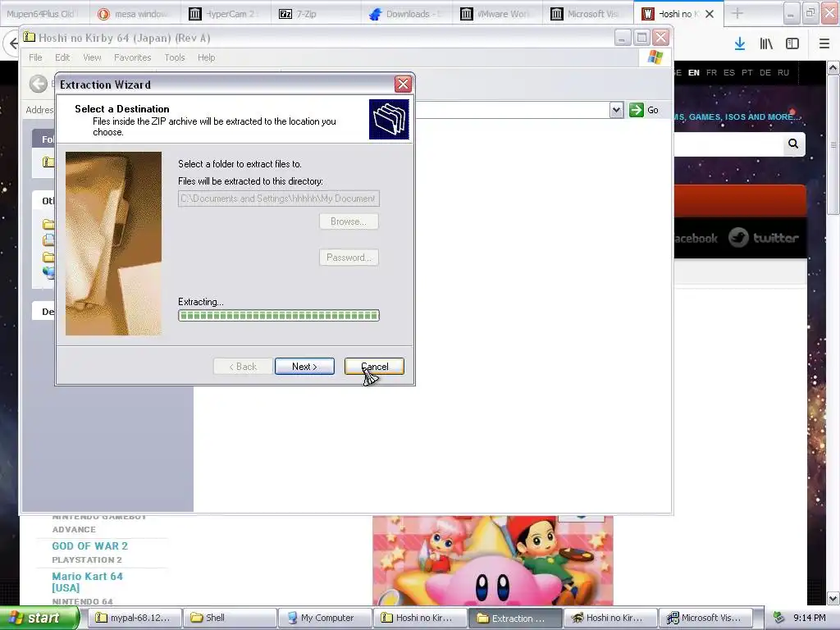Switch to My Computer taskbar item
Image resolution: width=840 pixels, height=630 pixels.
[x=325, y=618]
